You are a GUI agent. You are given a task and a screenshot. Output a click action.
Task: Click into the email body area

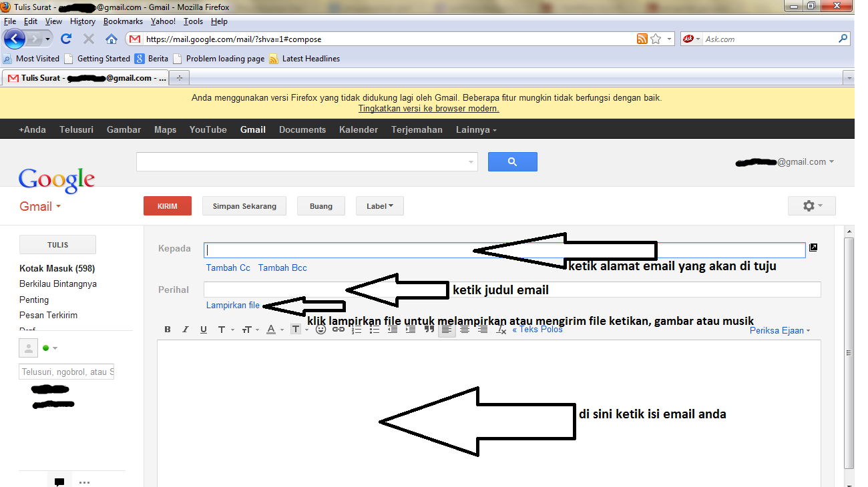(489, 414)
